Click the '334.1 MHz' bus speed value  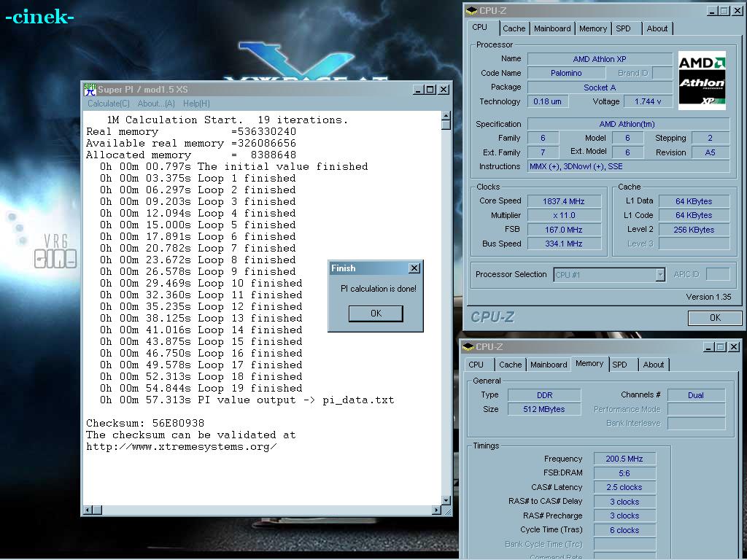(x=564, y=244)
